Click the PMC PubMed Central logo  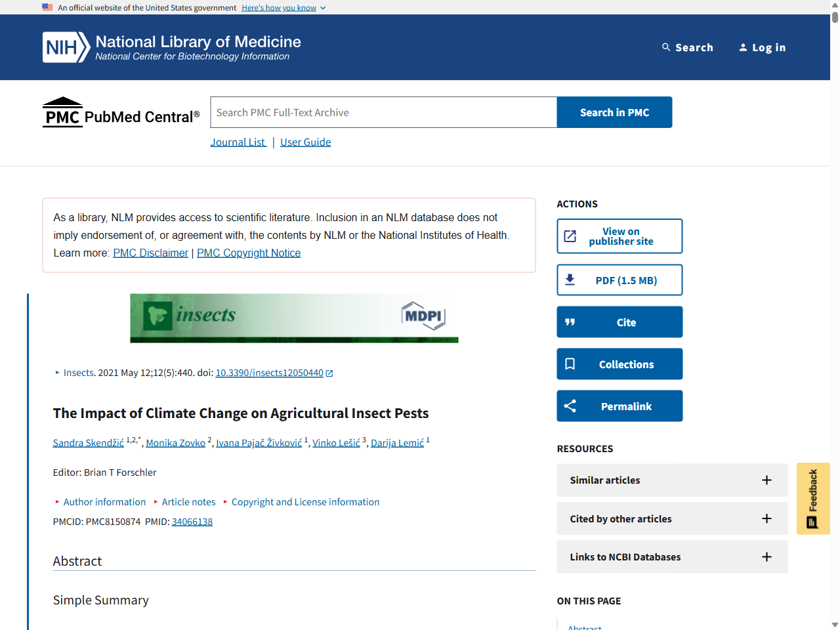coord(121,113)
